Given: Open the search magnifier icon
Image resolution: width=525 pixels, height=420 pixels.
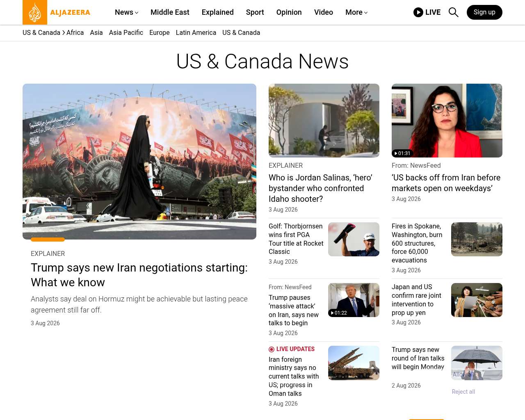Looking at the screenshot, I should [x=453, y=12].
